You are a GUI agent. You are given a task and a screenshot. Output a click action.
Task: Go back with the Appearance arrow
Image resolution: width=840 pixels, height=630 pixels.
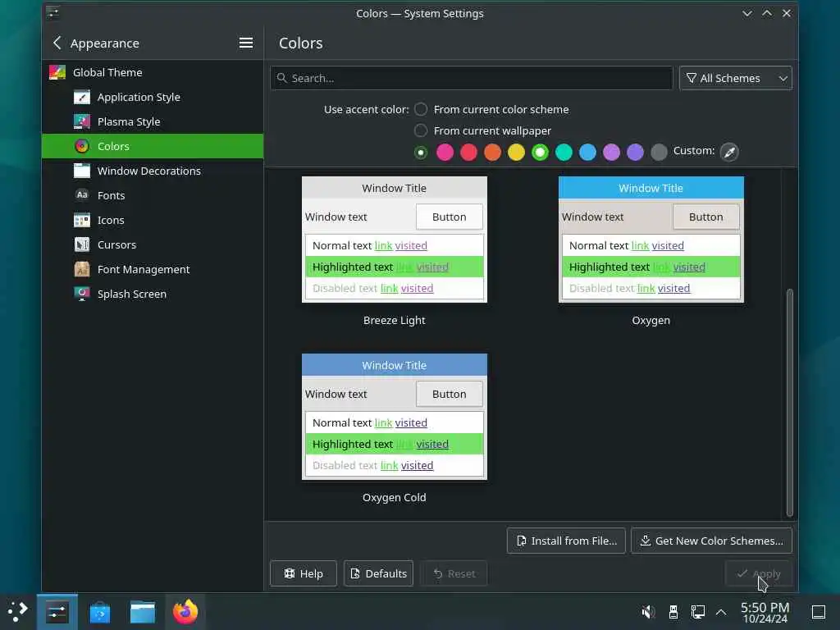[x=57, y=43]
